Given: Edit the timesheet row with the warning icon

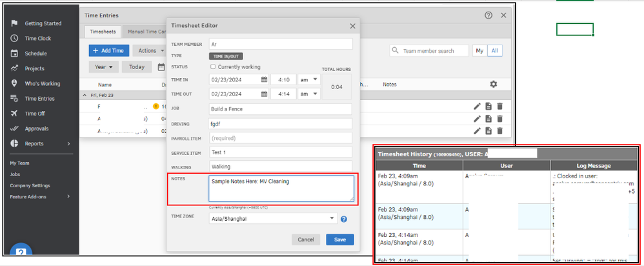Looking at the screenshot, I should pos(477,107).
